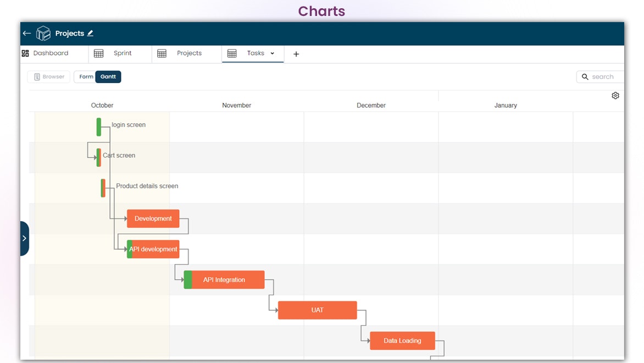This screenshot has width=644, height=363.
Task: Open Gantt settings gear icon
Action: pos(615,95)
